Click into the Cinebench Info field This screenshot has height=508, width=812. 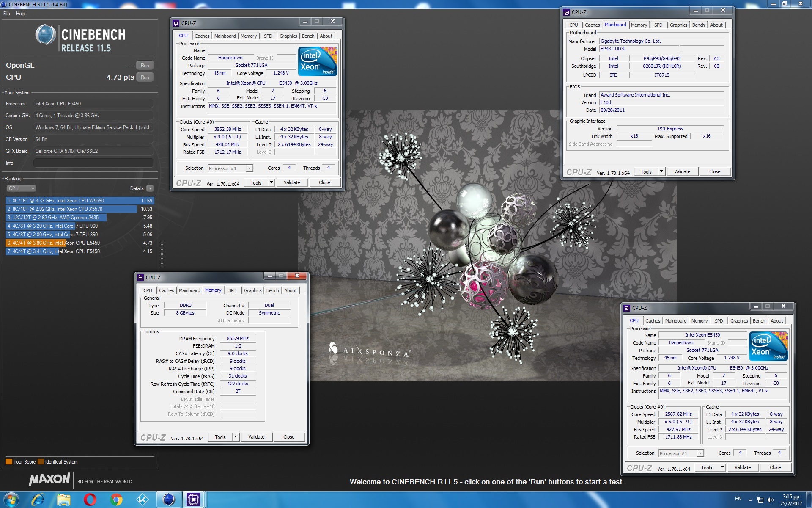point(93,163)
